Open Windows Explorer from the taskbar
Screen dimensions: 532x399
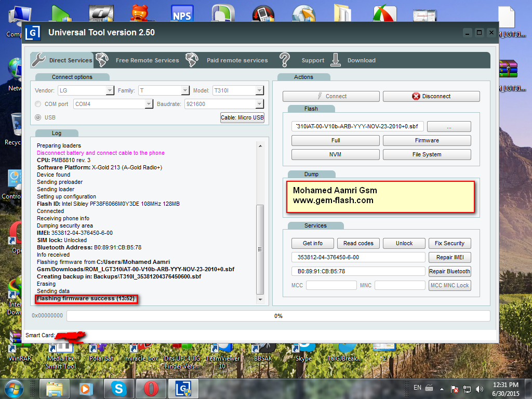(54, 389)
